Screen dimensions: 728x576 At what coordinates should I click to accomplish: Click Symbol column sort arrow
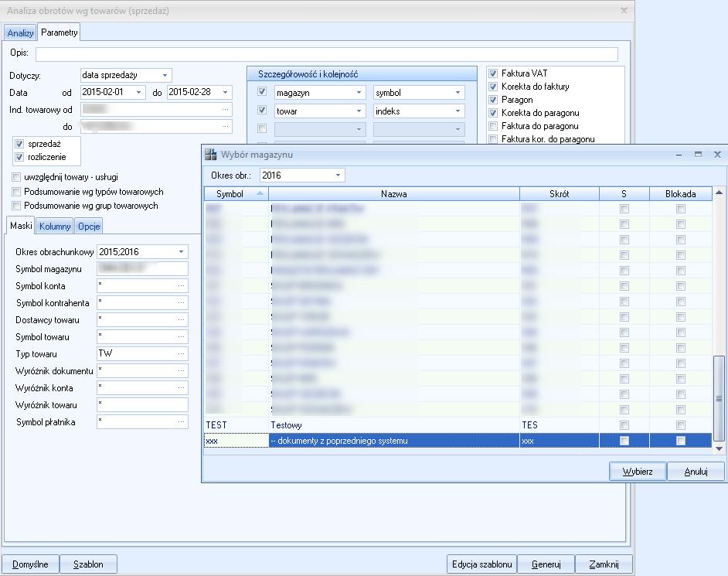(x=260, y=193)
